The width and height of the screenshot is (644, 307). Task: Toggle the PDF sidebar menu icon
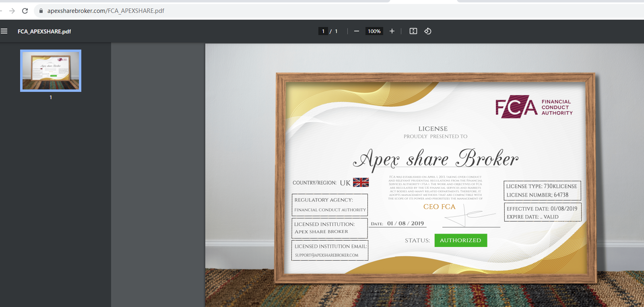4,31
